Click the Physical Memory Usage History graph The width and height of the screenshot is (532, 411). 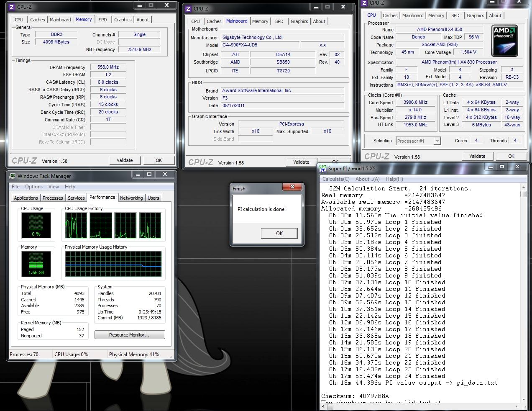113,264
